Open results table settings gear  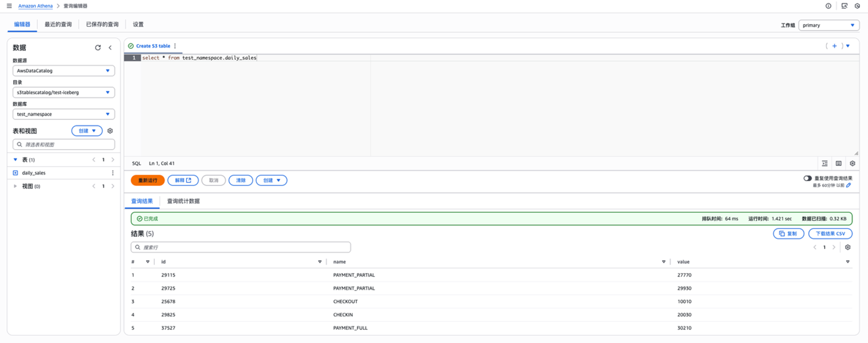847,247
